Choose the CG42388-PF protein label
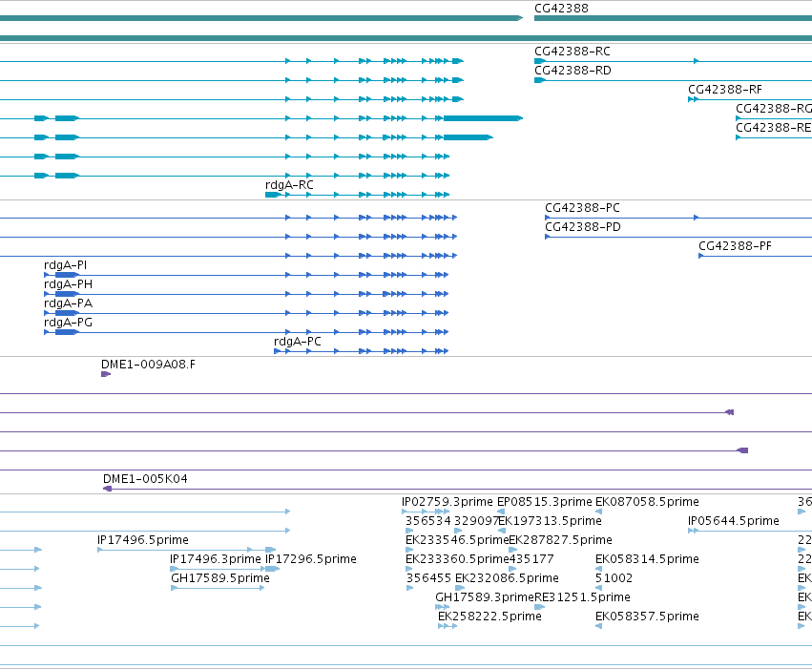This screenshot has width=812, height=669. coord(736,246)
